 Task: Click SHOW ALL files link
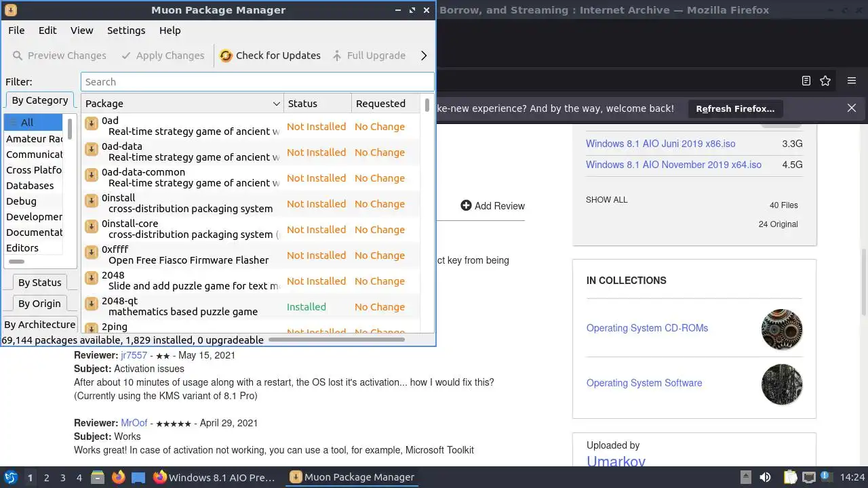606,200
